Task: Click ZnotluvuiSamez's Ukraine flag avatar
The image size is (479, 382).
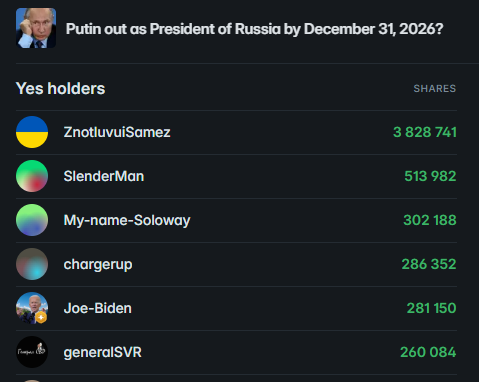Action: click(x=32, y=132)
